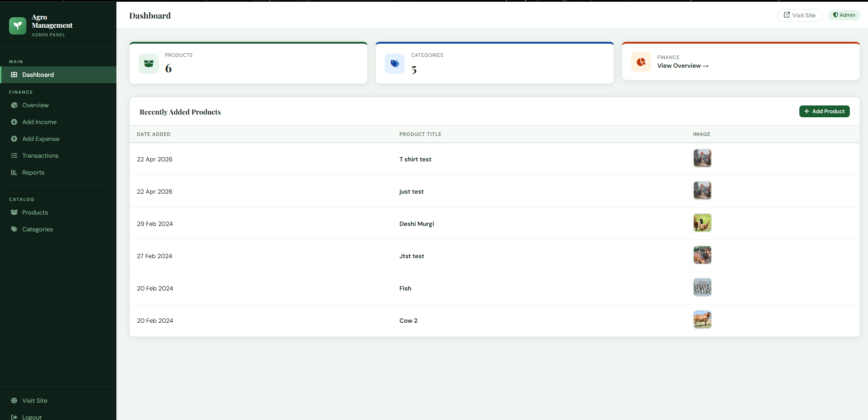Screen dimensions: 868x420
Task: Click the Add Income plus icon
Action: pos(14,122)
